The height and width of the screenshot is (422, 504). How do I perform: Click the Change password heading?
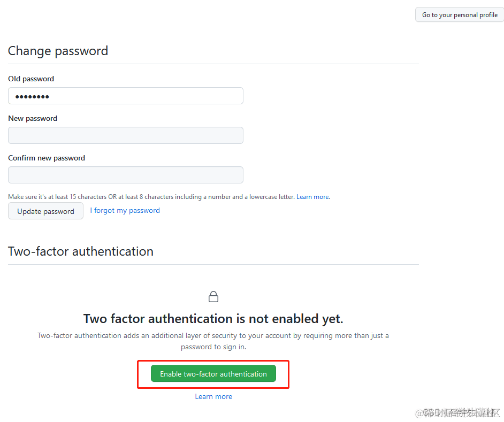[58, 51]
